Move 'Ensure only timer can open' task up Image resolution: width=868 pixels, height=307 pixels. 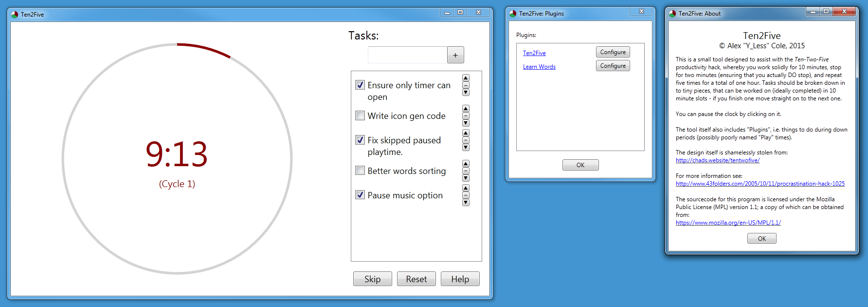466,78
